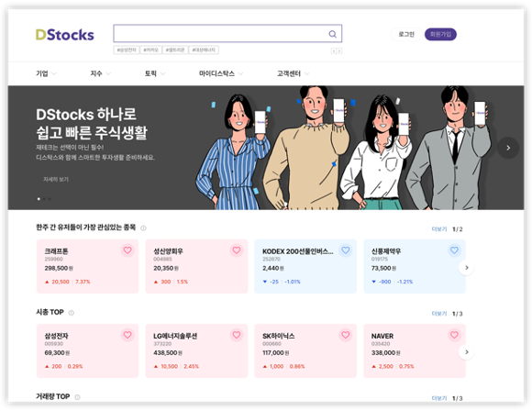Image resolution: width=532 pixels, height=411 pixels.
Task: Expand the 토픽 menu
Action: (x=155, y=73)
